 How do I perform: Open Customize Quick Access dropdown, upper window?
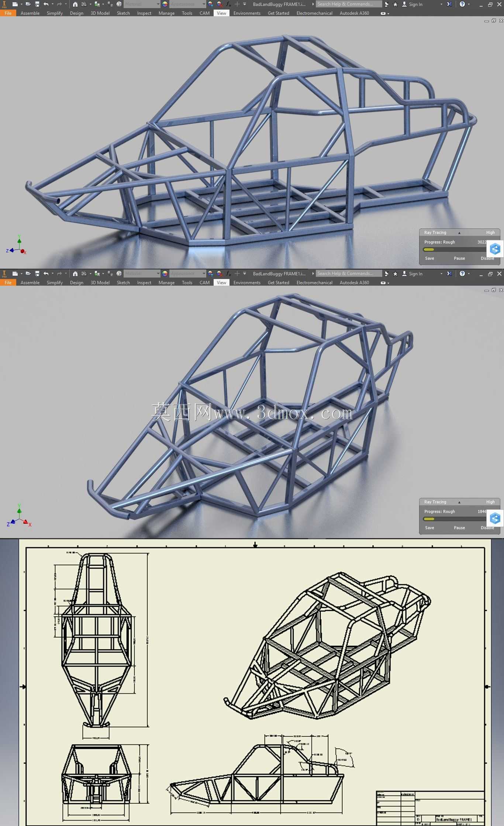coord(244,4)
